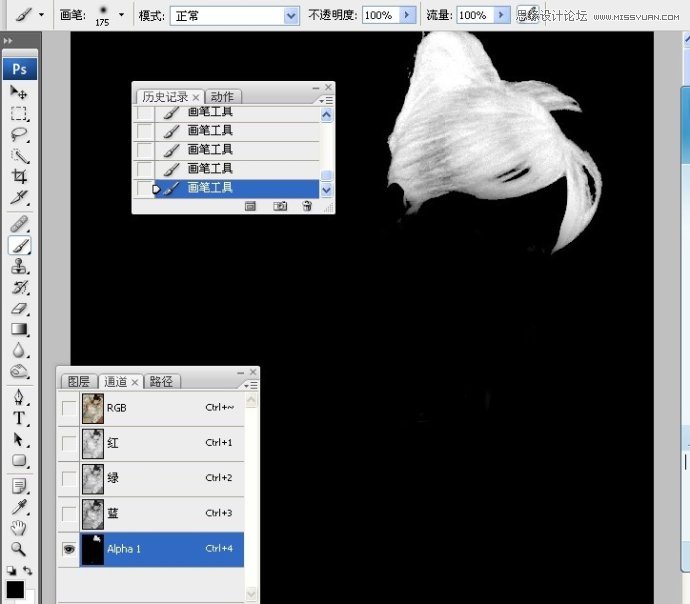
Task: Switch to the 动作 tab
Action: coord(222,97)
